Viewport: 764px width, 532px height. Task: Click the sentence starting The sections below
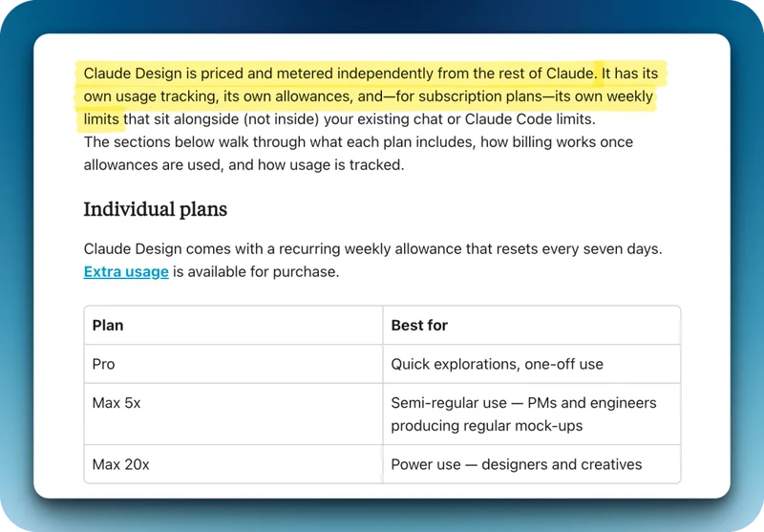pos(358,142)
